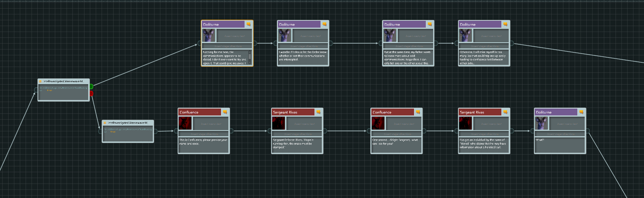Viewport: 644px width, 198px height.
Task: Click Sergeant Rivas portrait on "Herod" node
Action: (465, 123)
